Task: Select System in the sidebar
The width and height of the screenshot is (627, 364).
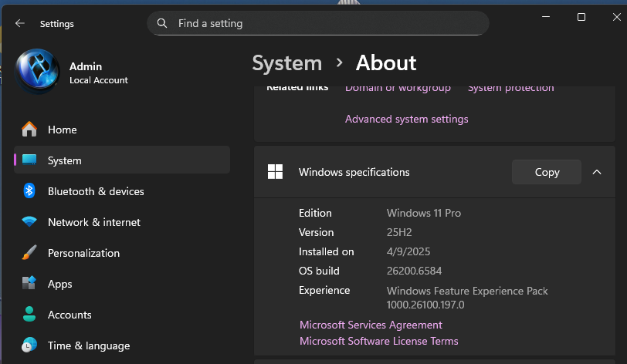Action: (122, 160)
